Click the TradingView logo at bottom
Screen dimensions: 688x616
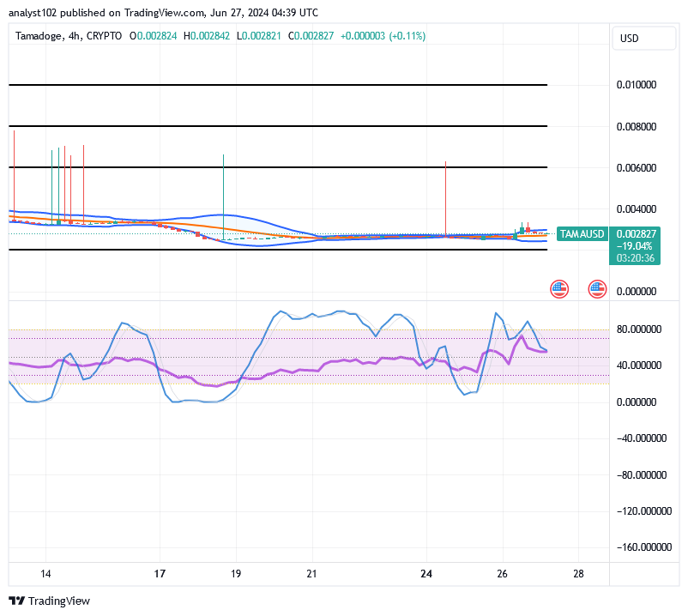pos(49,601)
